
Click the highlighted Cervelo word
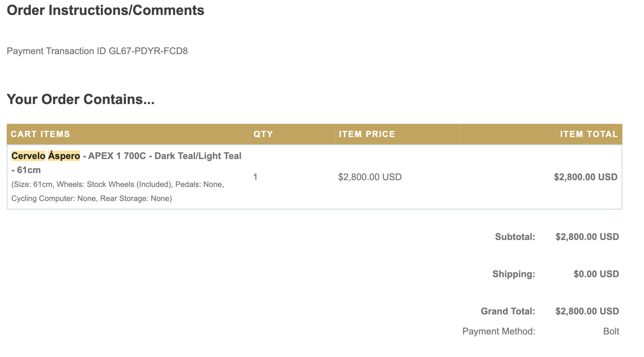[28, 156]
